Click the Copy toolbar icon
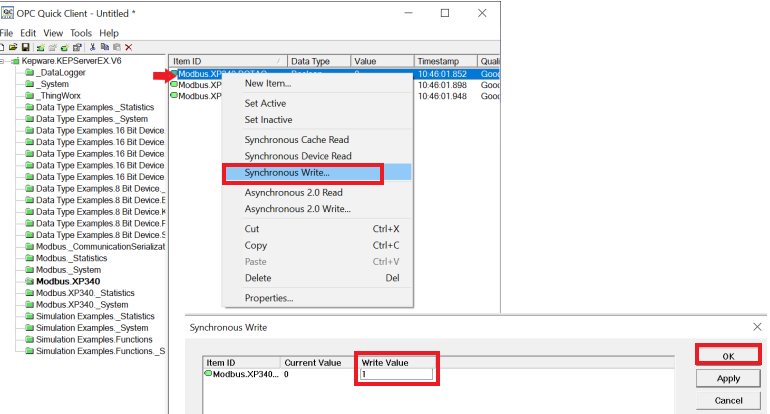 click(x=103, y=47)
